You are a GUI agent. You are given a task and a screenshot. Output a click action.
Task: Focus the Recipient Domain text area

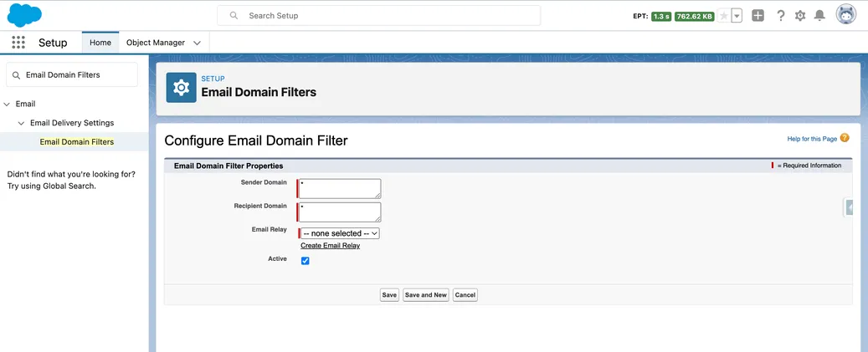340,212
